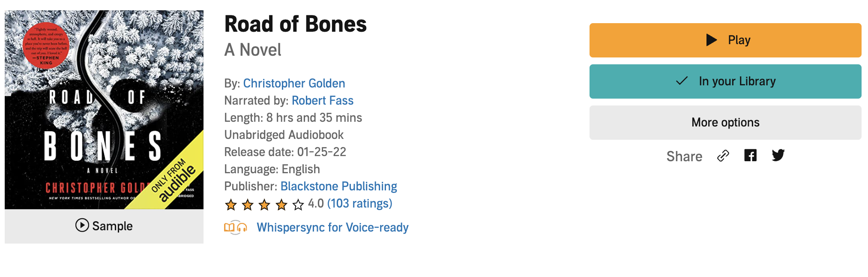Click the Whispersync for Voice-ready link

(332, 227)
